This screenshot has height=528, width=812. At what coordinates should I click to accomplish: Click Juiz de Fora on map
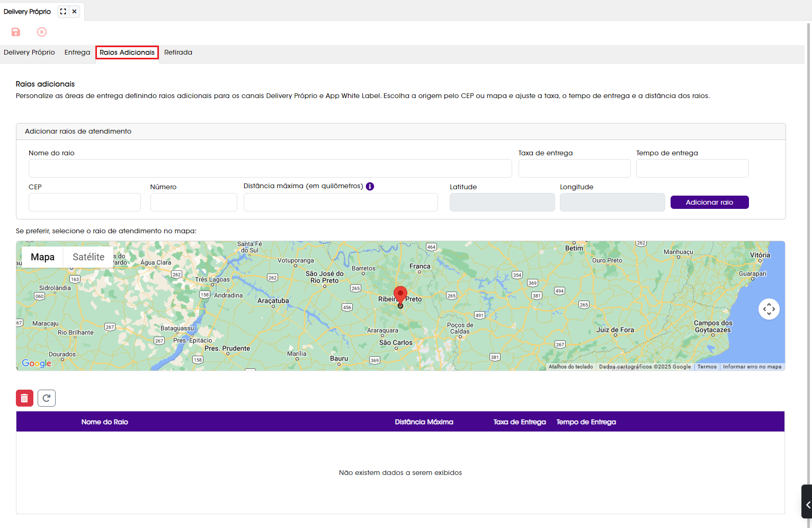[615, 330]
